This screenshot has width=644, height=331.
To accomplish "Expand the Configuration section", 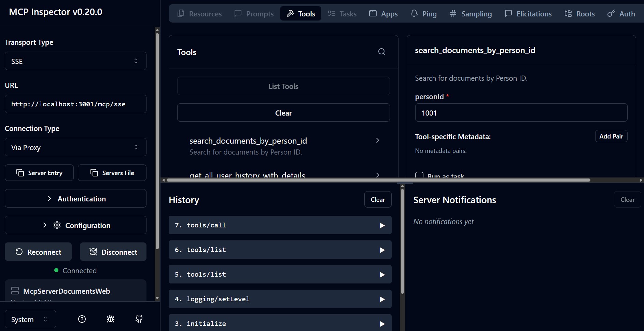I will tap(75, 225).
